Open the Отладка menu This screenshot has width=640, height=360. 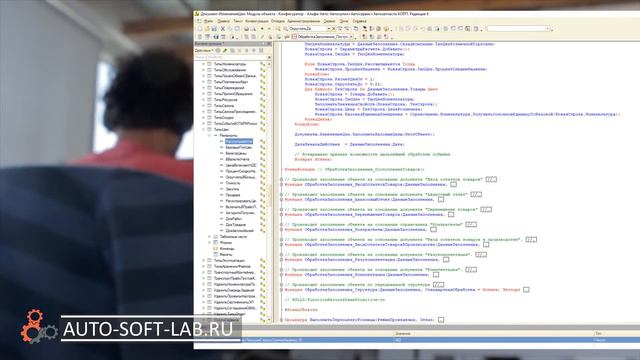(278, 21)
